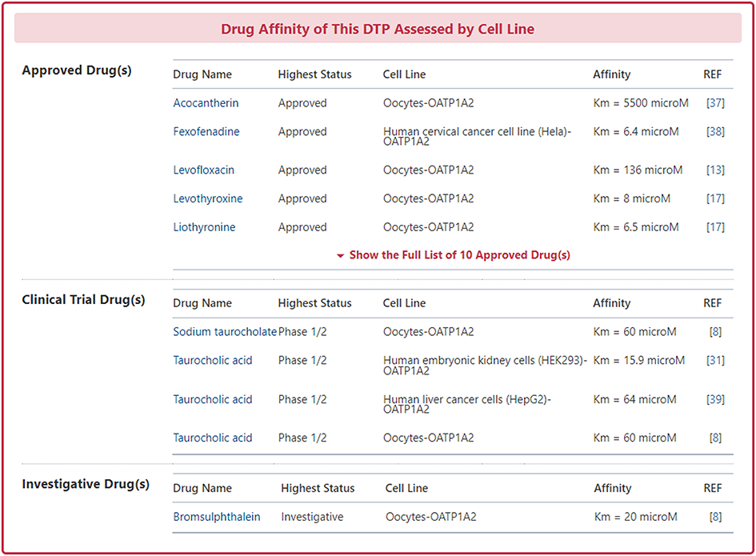Image resolution: width=756 pixels, height=556 pixels.
Task: Open the Liothyronine drug entry
Action: pyautogui.click(x=204, y=227)
